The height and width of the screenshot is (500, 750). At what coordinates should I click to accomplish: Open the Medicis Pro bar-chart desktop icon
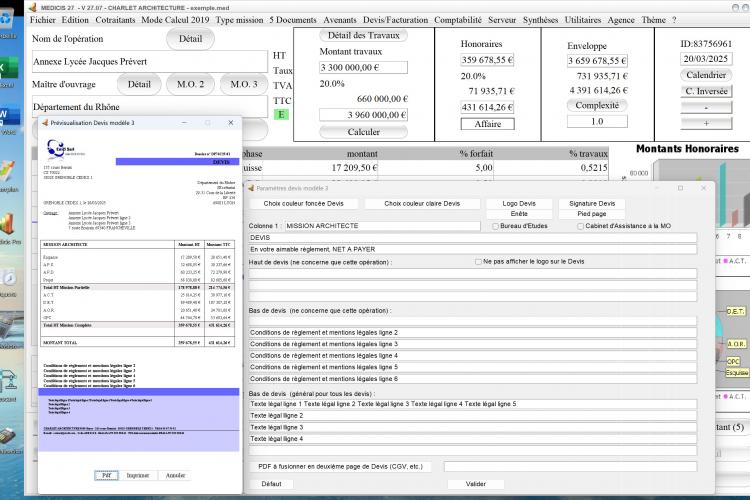(x=8, y=223)
